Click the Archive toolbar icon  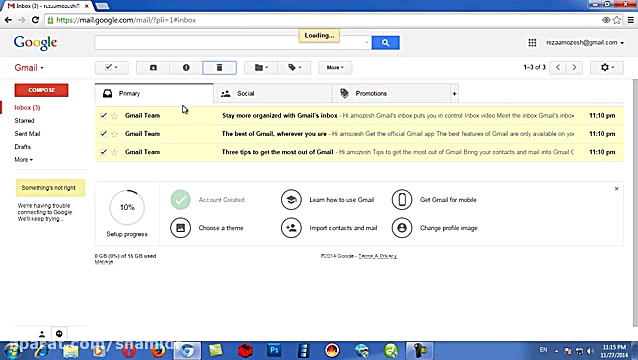[153, 68]
